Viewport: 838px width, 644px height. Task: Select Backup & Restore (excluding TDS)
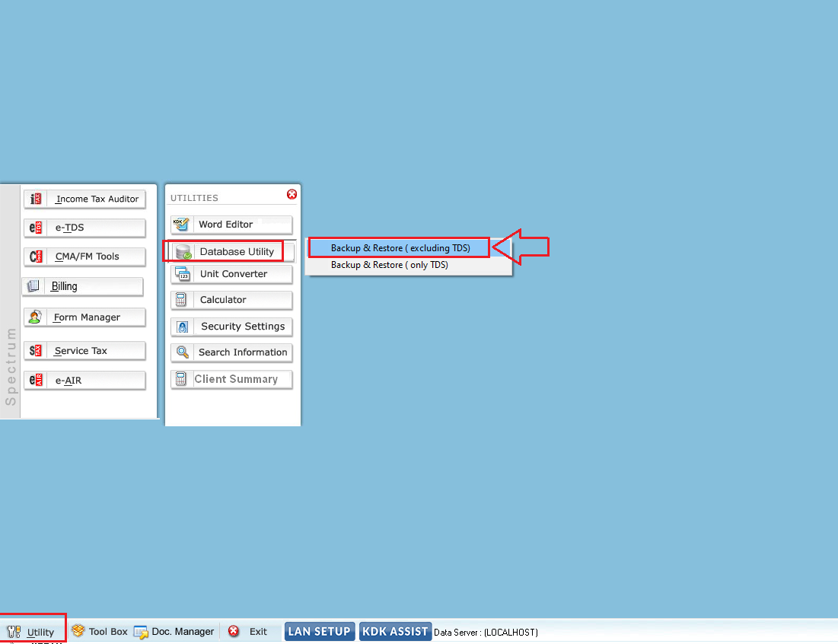click(399, 248)
